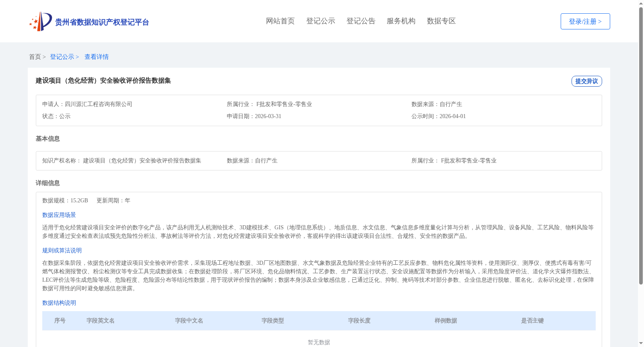Click the 首页 breadcrumb link

tap(35, 57)
